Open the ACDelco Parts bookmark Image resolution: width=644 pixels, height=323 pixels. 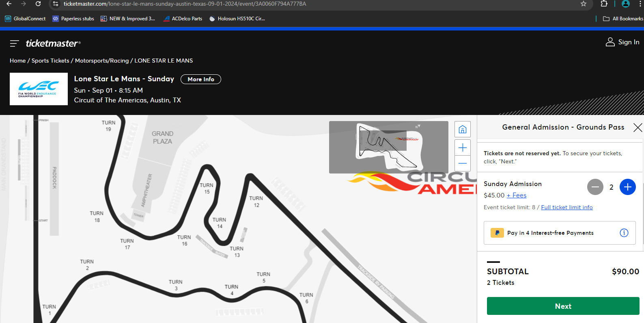click(x=183, y=19)
